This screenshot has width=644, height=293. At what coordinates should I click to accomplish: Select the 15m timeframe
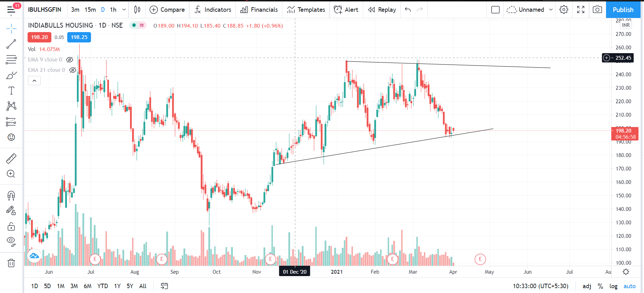click(x=90, y=10)
